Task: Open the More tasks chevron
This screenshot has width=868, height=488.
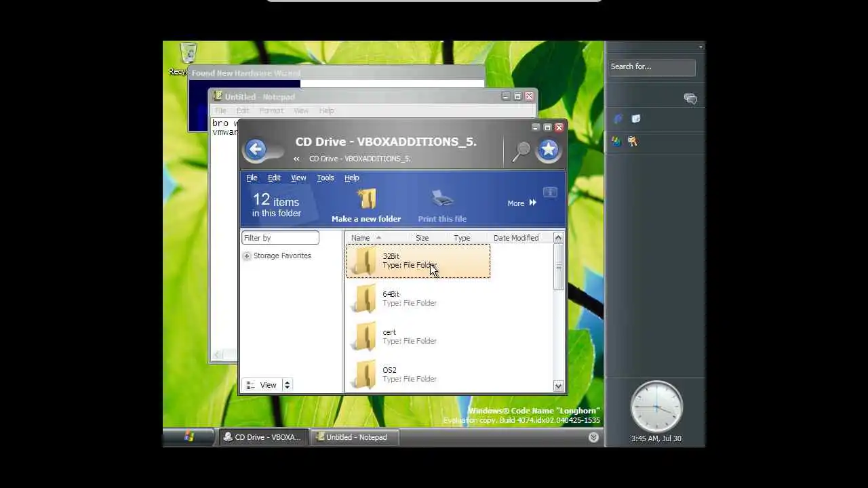Action: [532, 203]
